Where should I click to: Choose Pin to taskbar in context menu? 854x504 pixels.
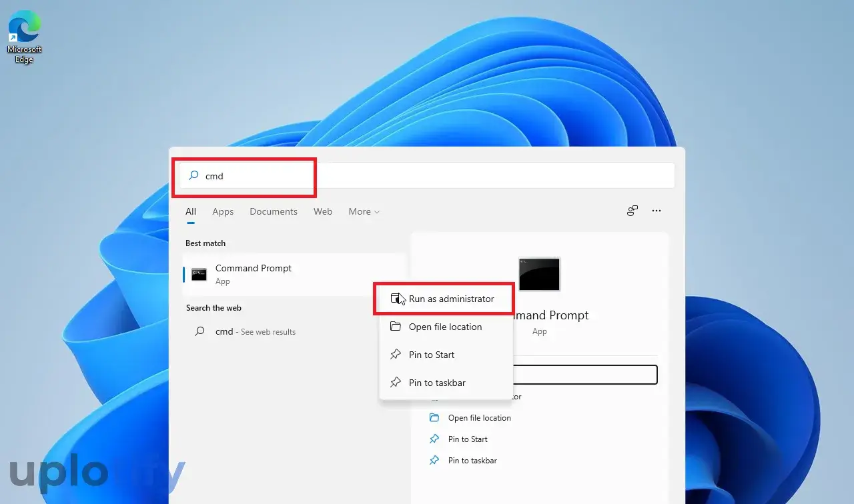[446, 383]
